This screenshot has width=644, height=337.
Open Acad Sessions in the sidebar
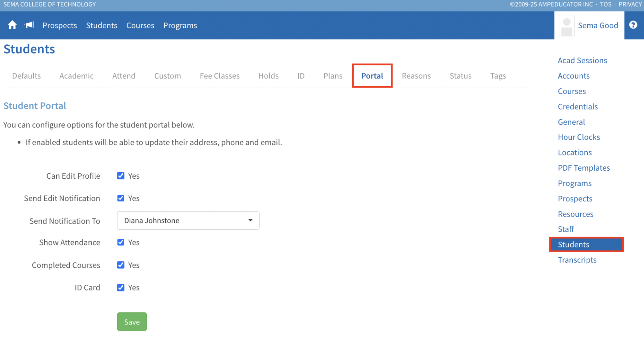tap(582, 60)
